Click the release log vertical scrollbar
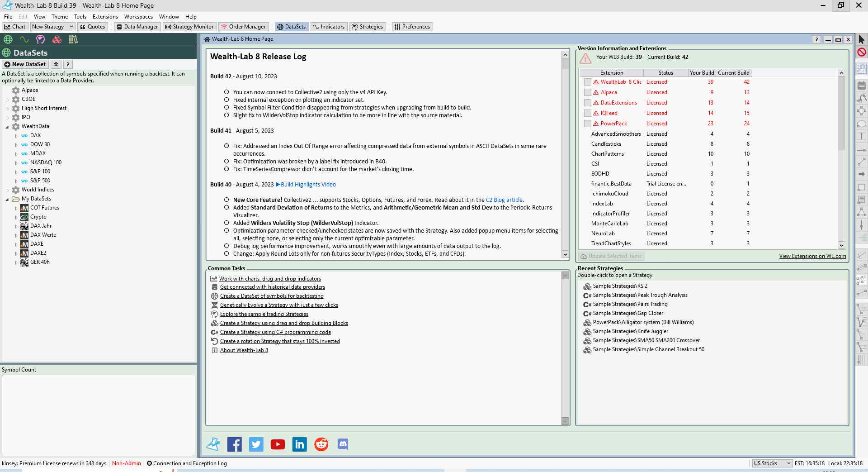 point(565,154)
